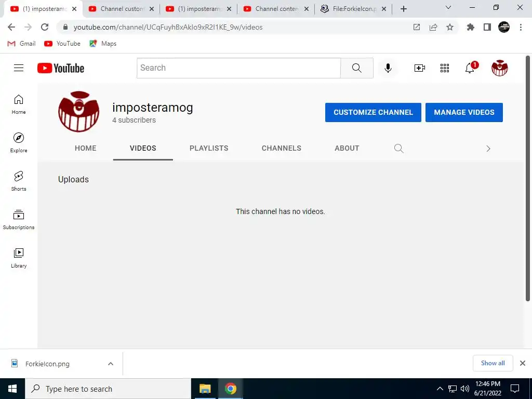Open the Gmail bookmark
This screenshot has width=532, height=399.
(x=22, y=44)
